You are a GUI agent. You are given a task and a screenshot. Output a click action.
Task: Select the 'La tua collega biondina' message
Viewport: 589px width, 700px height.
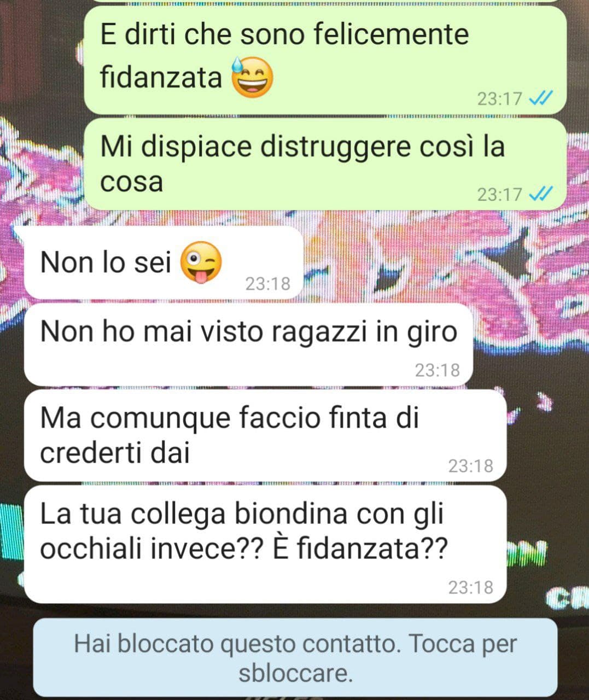(265, 545)
